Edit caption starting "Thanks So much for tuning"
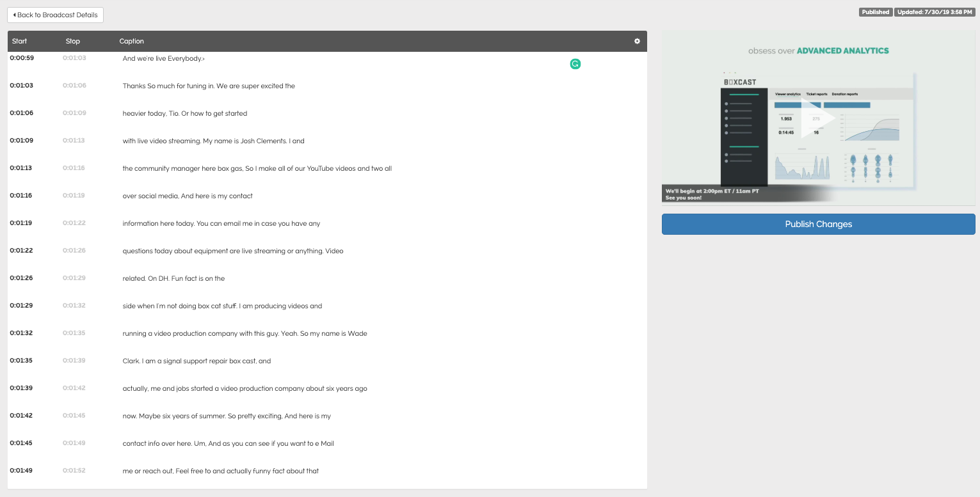 click(x=209, y=86)
